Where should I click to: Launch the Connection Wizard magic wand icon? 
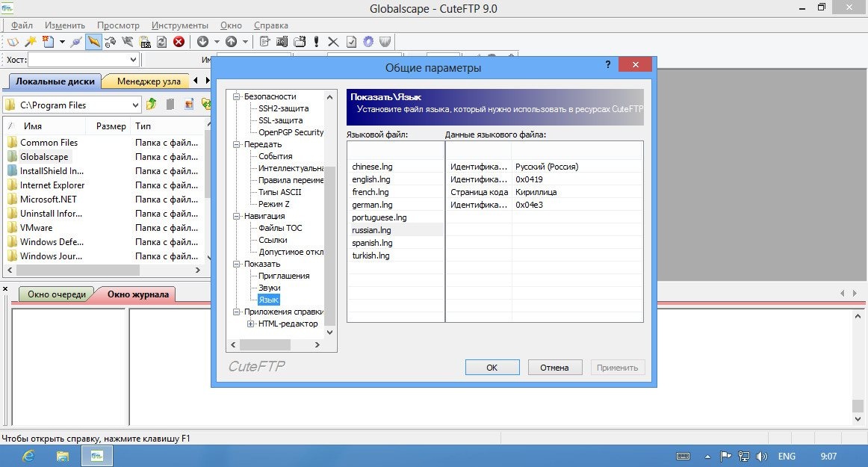tap(31, 42)
